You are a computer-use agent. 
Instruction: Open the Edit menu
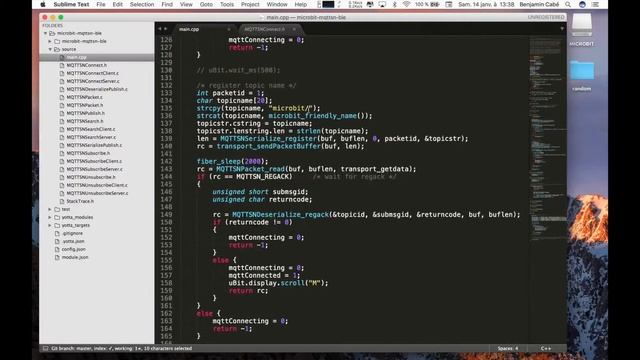pos(118,4)
